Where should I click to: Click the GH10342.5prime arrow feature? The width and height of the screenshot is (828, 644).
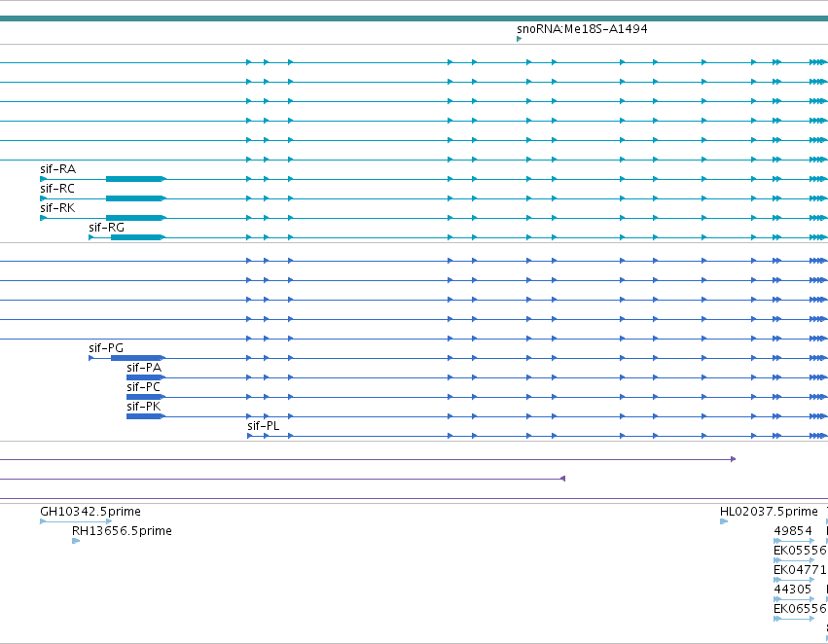click(76, 521)
